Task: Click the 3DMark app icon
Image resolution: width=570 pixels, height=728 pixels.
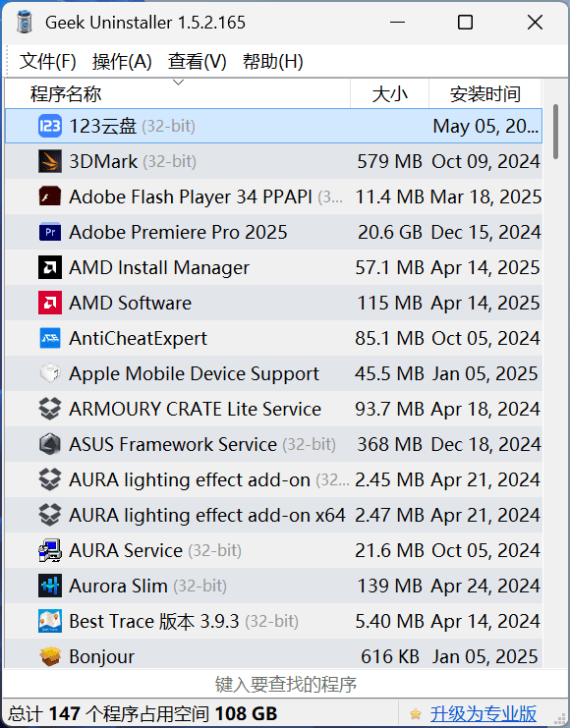Action: [x=50, y=161]
